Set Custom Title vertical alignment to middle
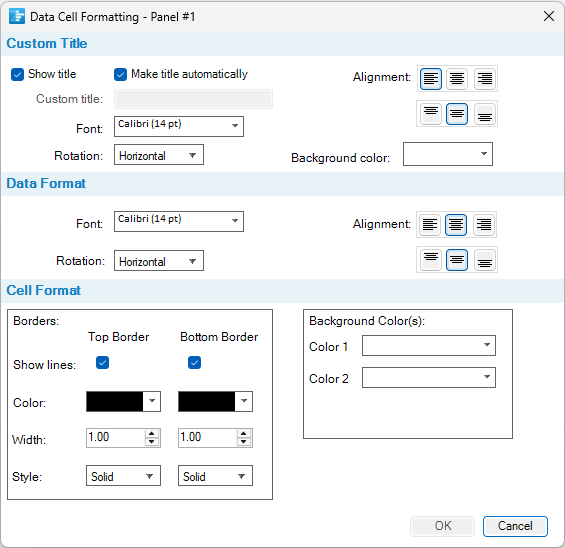Viewport: 565px width, 548px height. 457,114
